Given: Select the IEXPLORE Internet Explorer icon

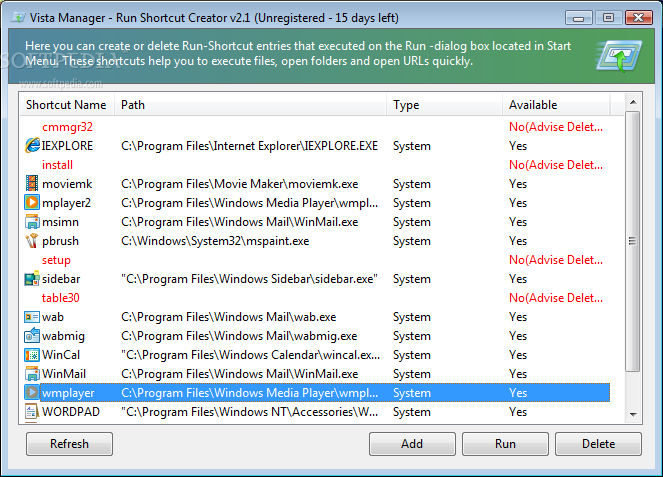Looking at the screenshot, I should pyautogui.click(x=32, y=145).
